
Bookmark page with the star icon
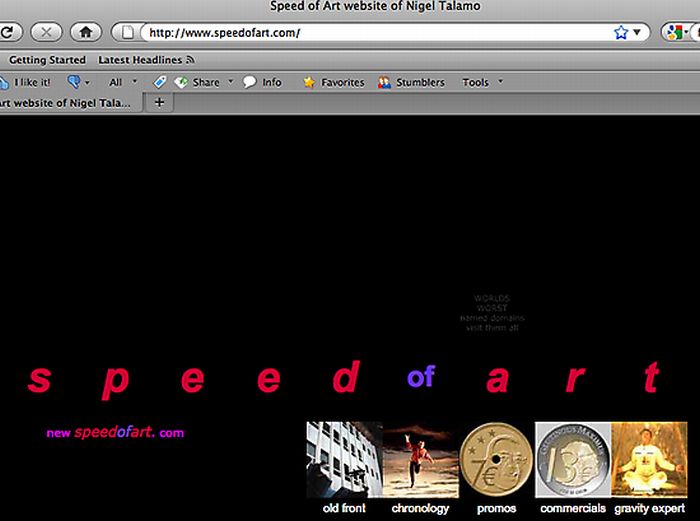(621, 33)
